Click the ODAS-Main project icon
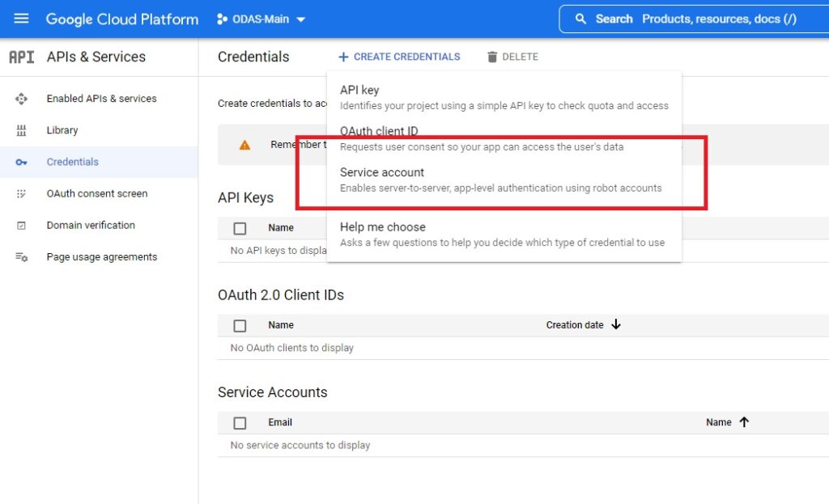Image resolution: width=829 pixels, height=504 pixels. [x=222, y=19]
